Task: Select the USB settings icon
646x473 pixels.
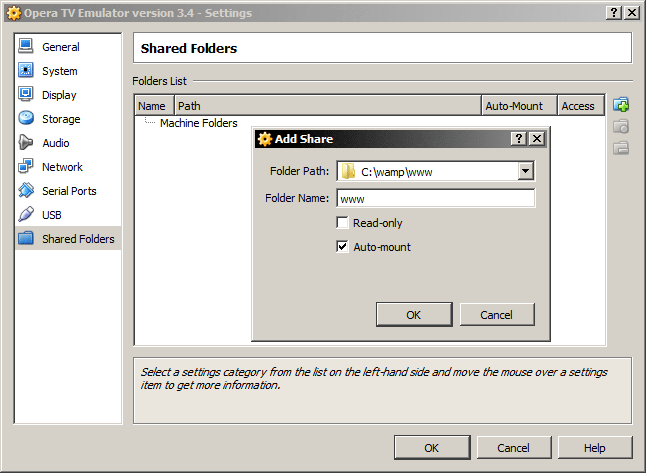Action: pos(26,214)
